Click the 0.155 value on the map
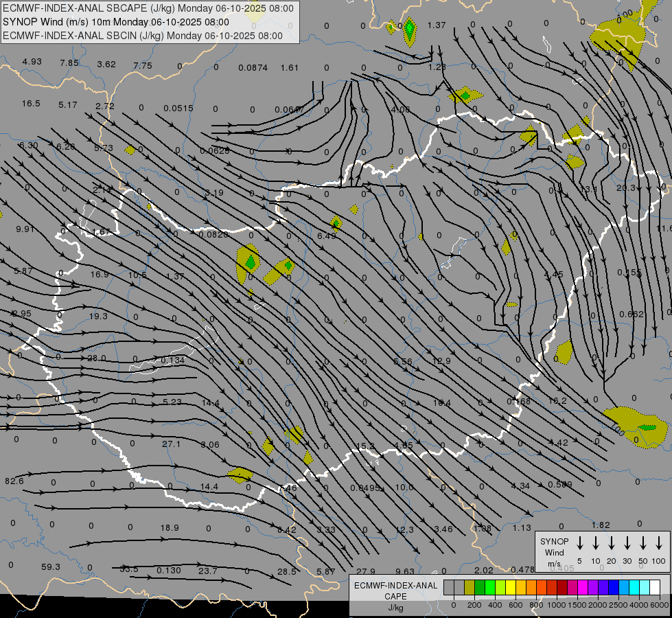 629,273
